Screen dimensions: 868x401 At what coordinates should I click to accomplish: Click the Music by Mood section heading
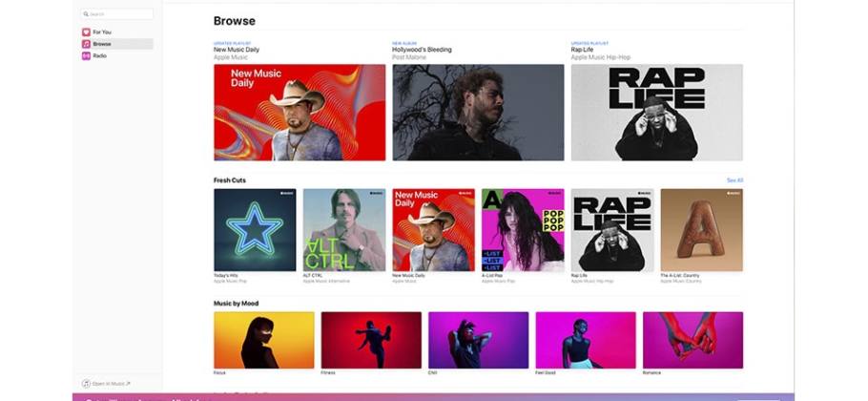[x=236, y=304]
